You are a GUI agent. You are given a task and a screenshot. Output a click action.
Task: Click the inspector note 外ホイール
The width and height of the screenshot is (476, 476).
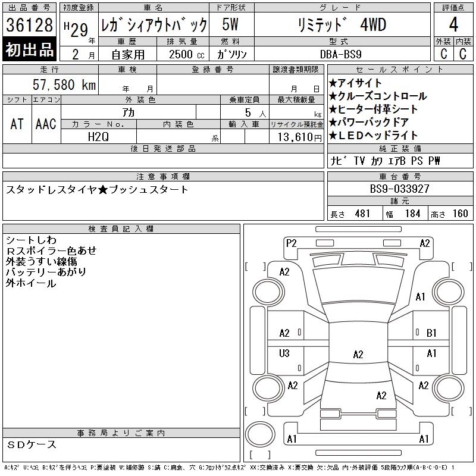click(x=31, y=283)
